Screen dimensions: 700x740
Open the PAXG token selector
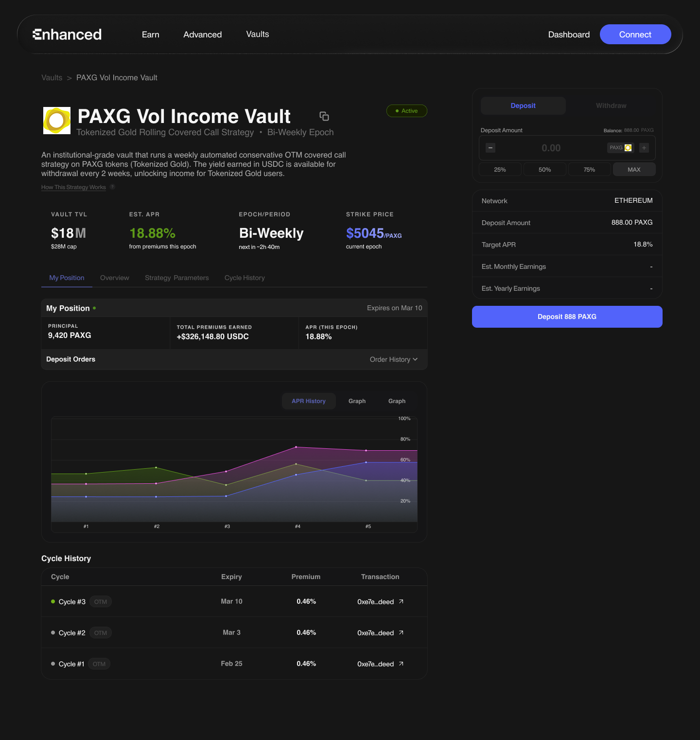[x=621, y=148]
